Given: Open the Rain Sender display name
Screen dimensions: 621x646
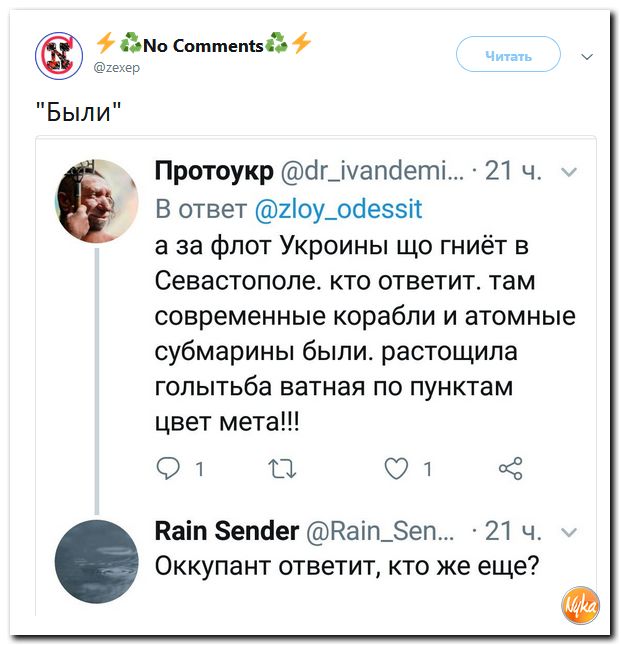Looking at the screenshot, I should click(x=227, y=531).
